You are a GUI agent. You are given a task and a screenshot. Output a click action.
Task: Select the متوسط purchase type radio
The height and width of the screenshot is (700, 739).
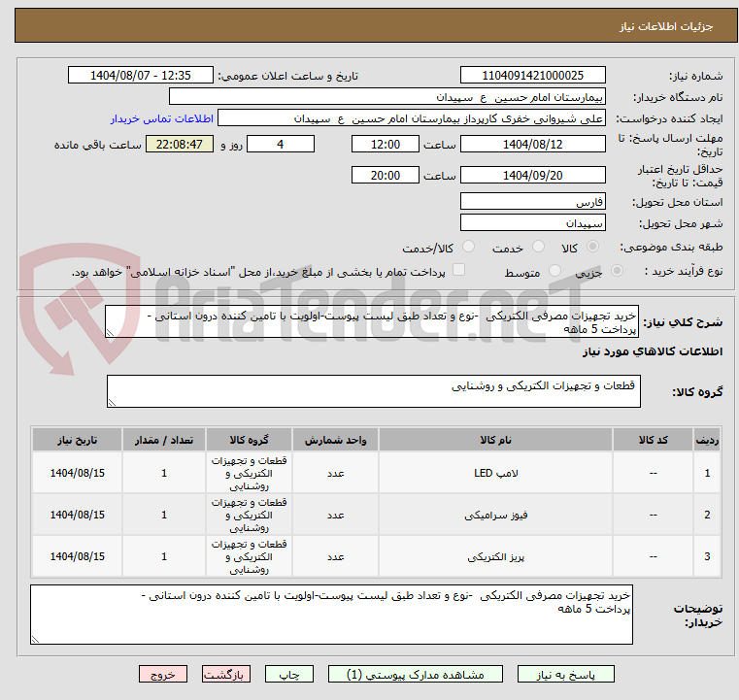(555, 271)
